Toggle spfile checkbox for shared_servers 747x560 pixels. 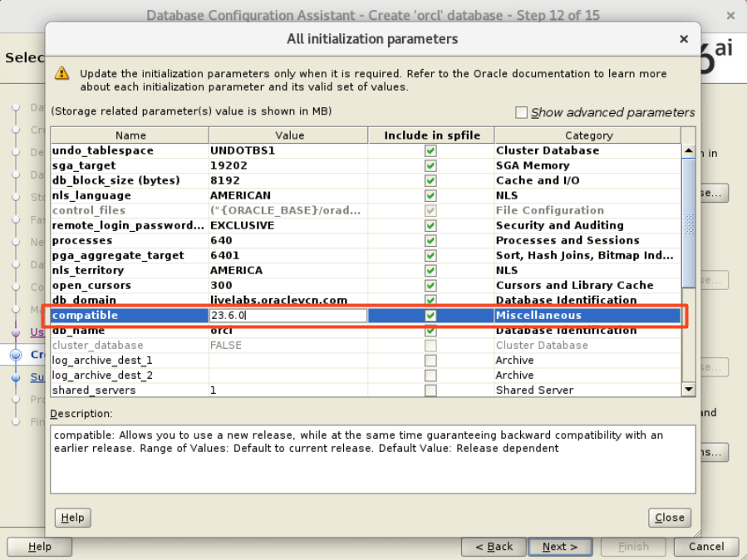[x=430, y=390]
